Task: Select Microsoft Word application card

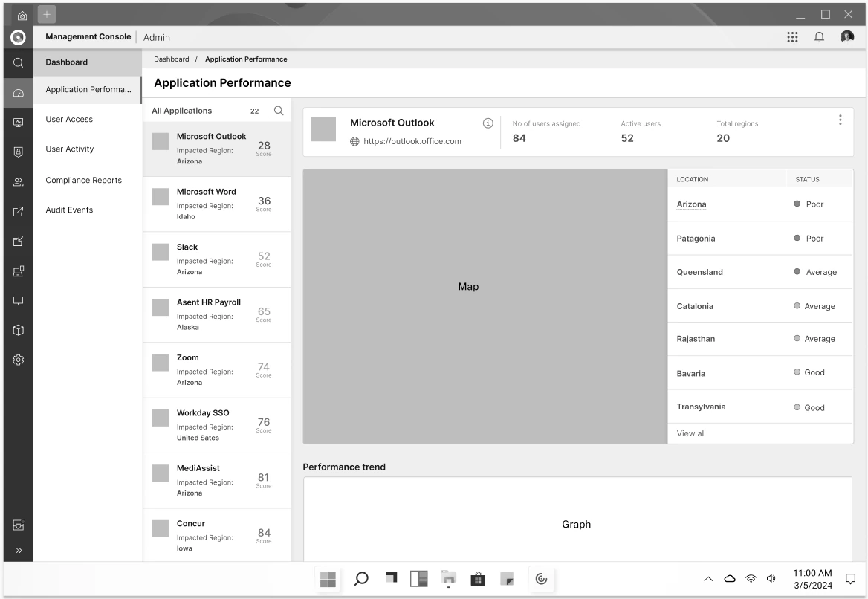Action: point(216,204)
